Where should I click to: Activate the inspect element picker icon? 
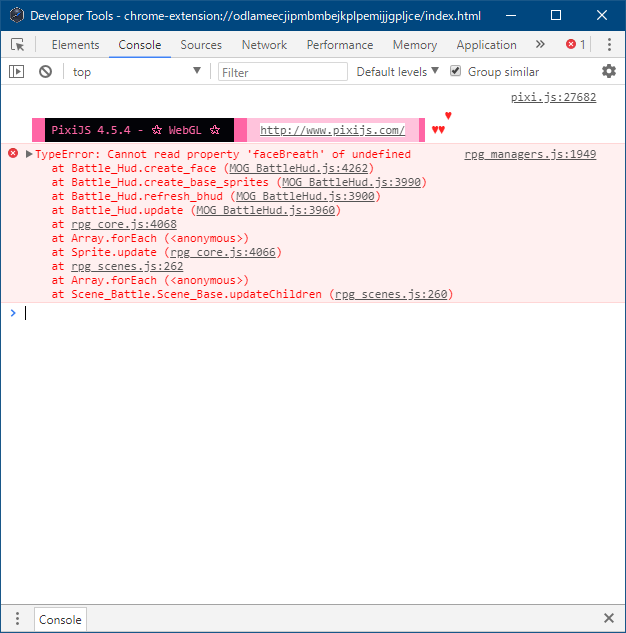[x=17, y=44]
